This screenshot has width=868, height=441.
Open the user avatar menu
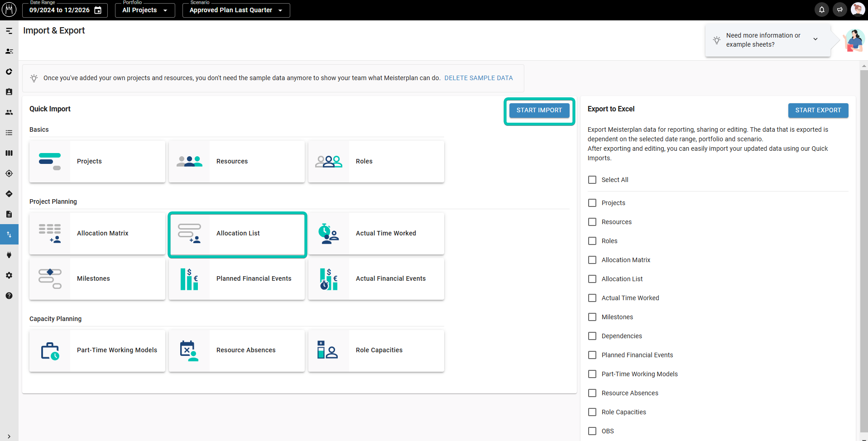858,10
